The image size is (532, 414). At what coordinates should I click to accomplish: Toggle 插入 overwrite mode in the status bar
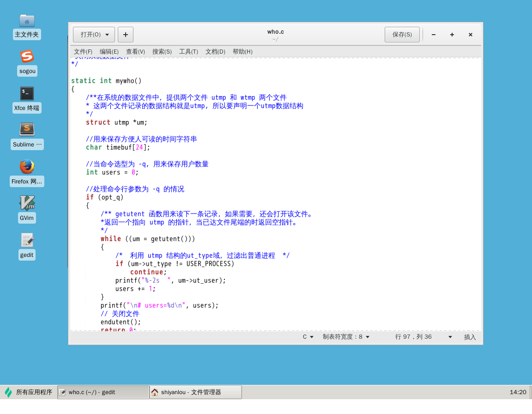click(x=470, y=337)
